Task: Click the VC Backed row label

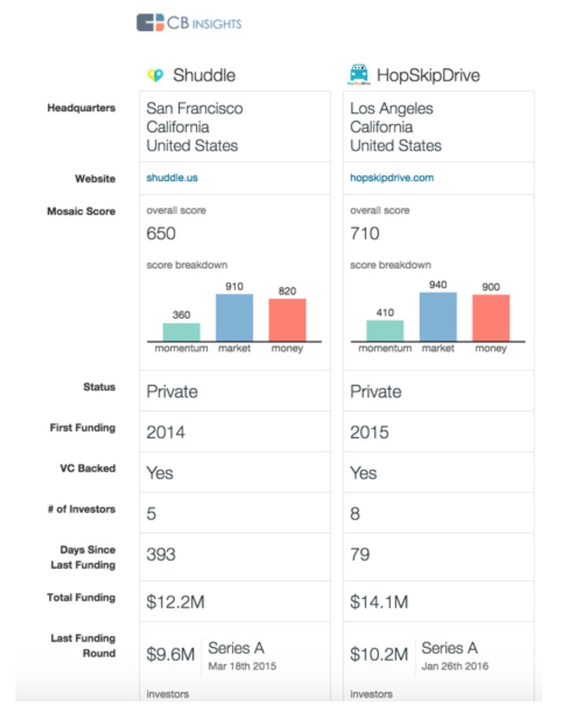Action: coord(88,468)
